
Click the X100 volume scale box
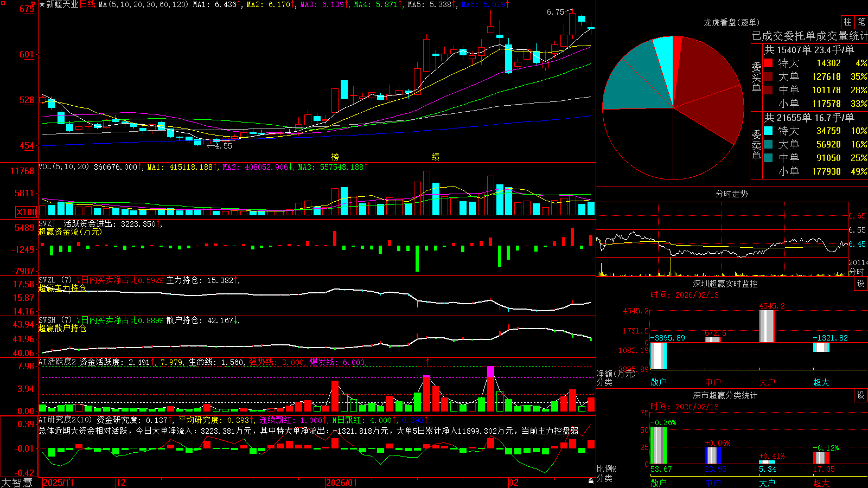tap(27, 212)
